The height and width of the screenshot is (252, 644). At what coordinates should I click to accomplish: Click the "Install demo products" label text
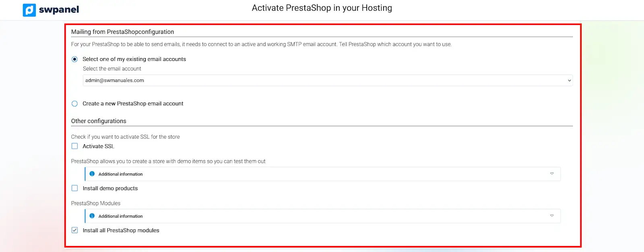click(110, 188)
